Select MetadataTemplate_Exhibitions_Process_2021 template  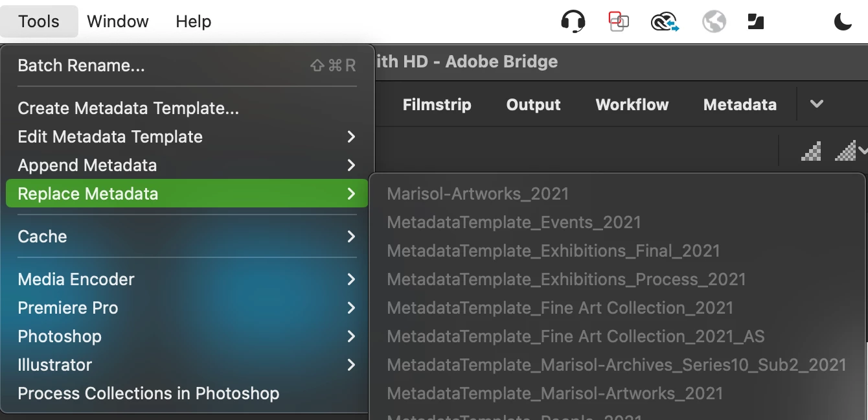(x=617, y=279)
